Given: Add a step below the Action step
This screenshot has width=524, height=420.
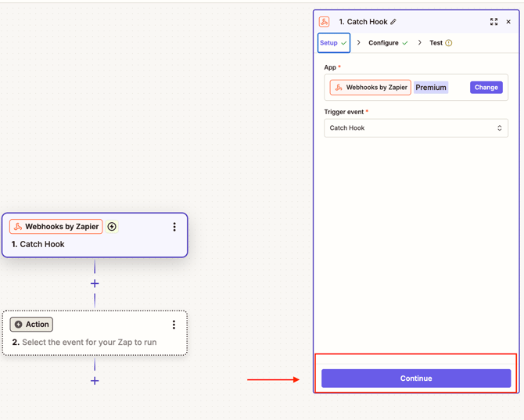Looking at the screenshot, I should [95, 381].
